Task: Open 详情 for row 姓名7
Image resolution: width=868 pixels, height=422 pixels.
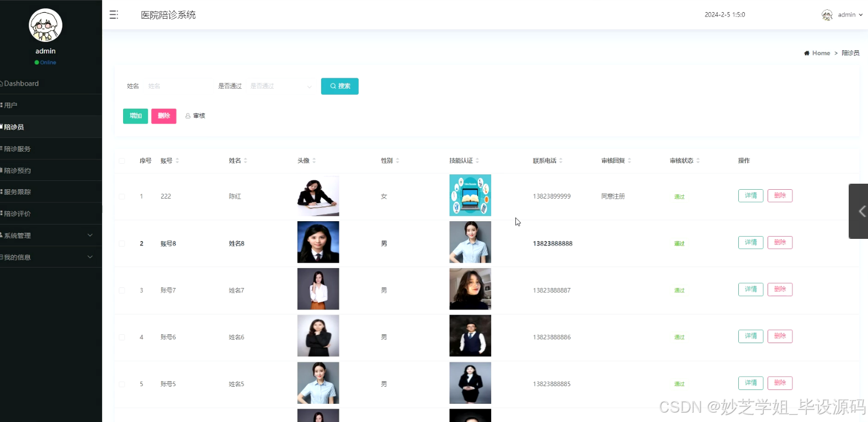Action: tap(751, 290)
